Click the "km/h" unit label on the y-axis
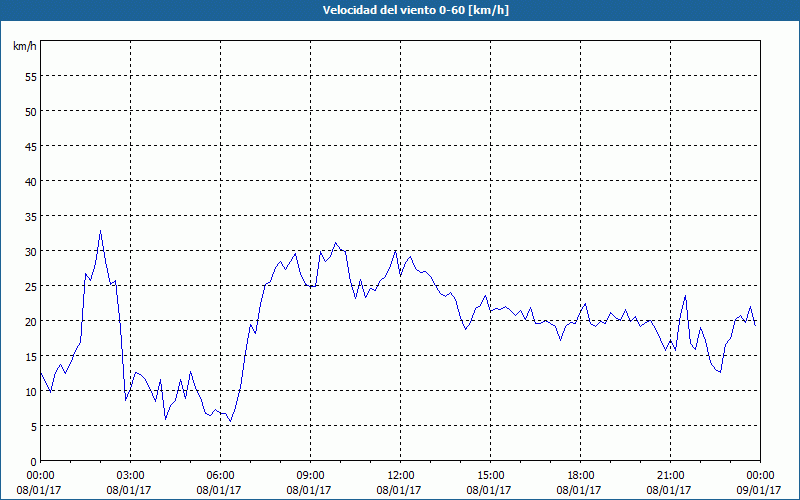800x500 pixels. pos(24,46)
